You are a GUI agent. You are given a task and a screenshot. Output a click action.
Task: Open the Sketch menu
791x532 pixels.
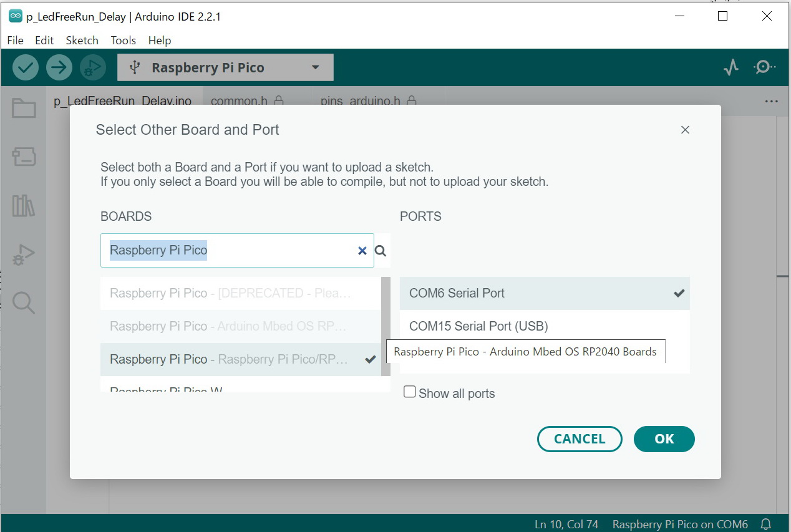(82, 41)
